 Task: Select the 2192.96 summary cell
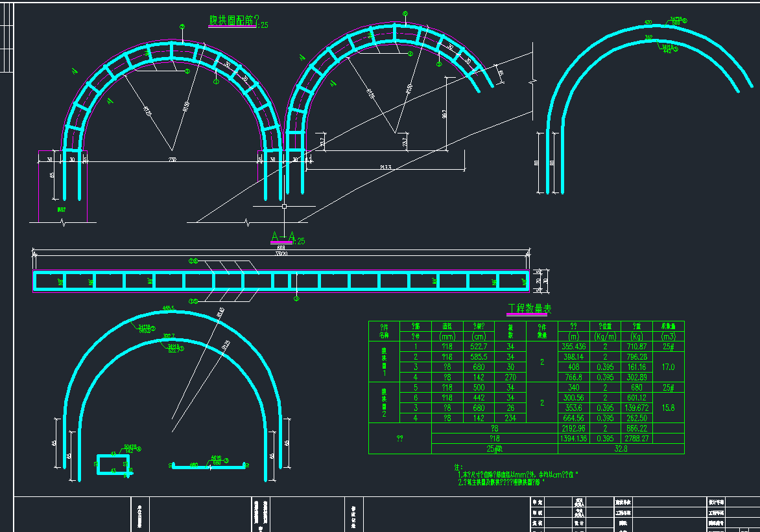pyautogui.click(x=573, y=428)
